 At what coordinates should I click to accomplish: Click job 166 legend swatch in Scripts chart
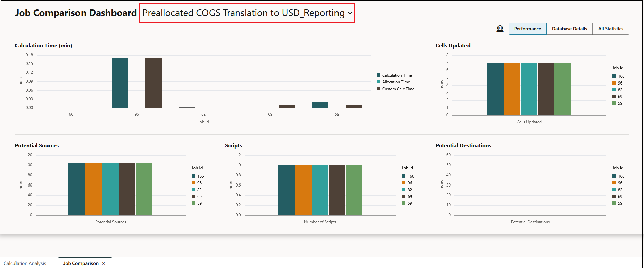click(404, 176)
